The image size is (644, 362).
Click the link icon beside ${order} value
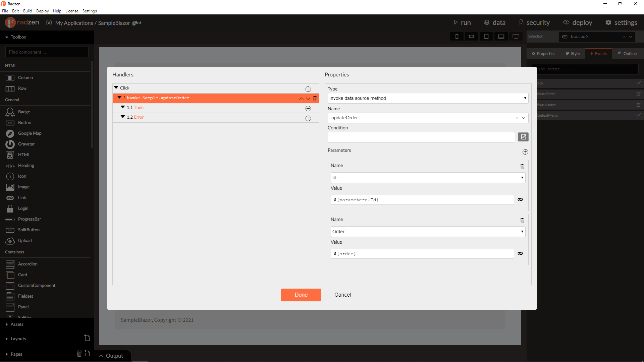pyautogui.click(x=520, y=253)
